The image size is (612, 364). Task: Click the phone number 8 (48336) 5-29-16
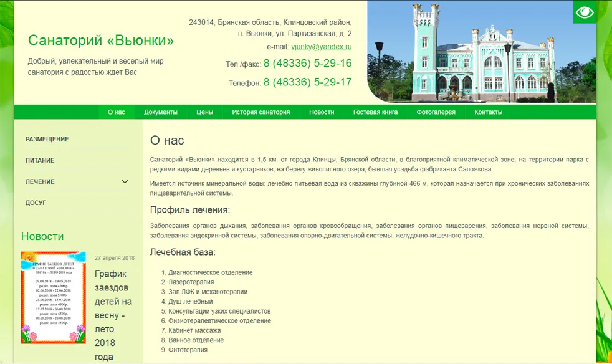(x=308, y=64)
